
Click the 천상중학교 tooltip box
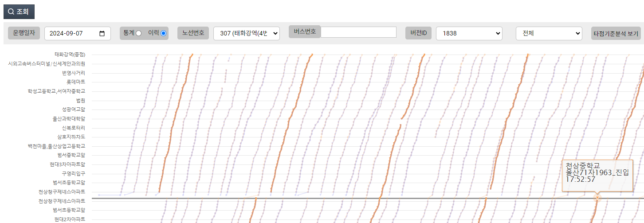point(597,175)
